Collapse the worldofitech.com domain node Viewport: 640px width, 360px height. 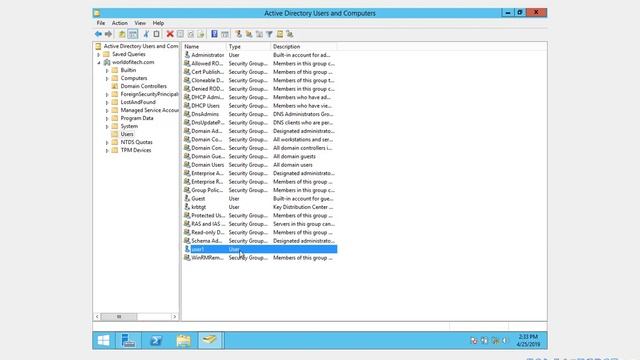pos(98,62)
